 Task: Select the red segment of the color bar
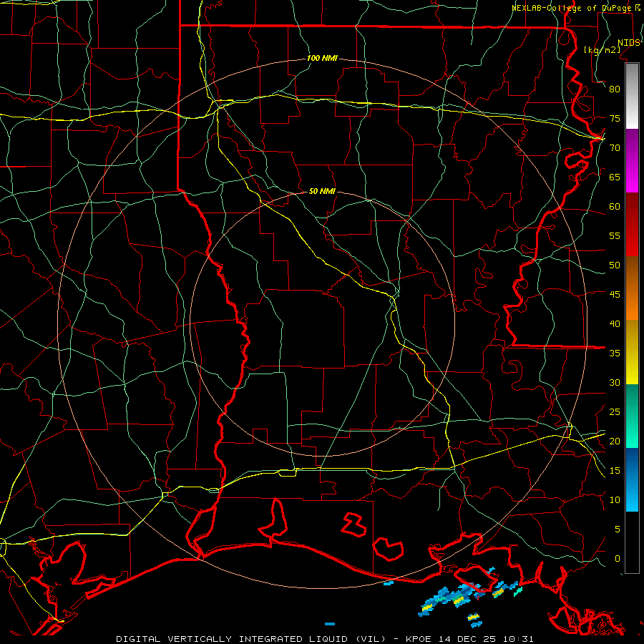[632, 224]
